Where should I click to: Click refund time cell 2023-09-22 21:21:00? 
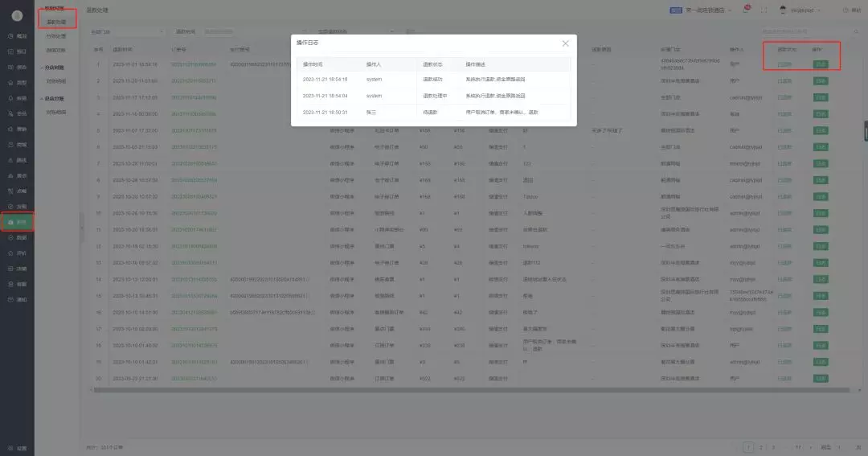coord(135,379)
